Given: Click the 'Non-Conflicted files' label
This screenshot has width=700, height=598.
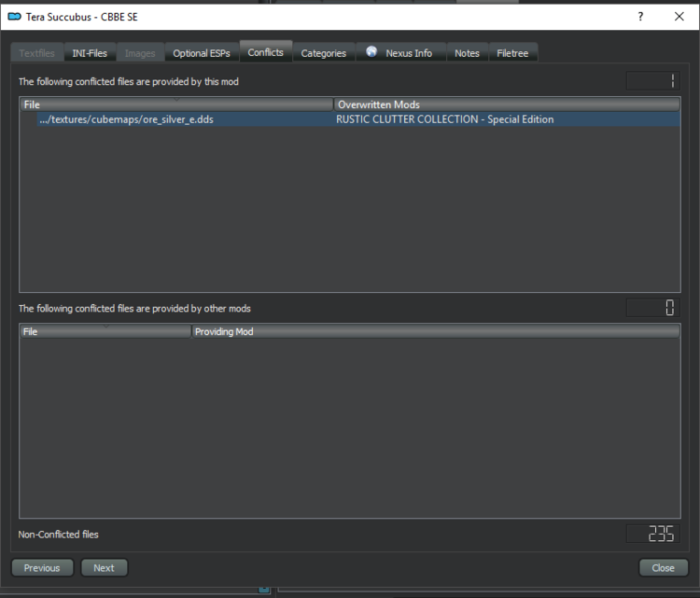Looking at the screenshot, I should [59, 535].
